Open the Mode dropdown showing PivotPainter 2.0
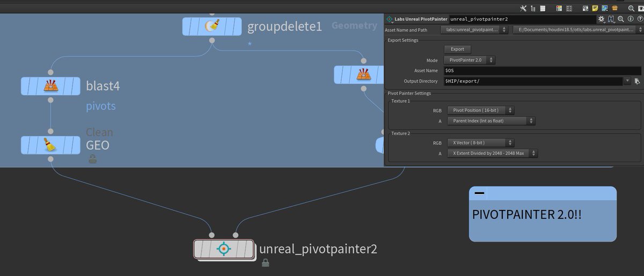Image resolution: width=644 pixels, height=276 pixels. click(470, 60)
